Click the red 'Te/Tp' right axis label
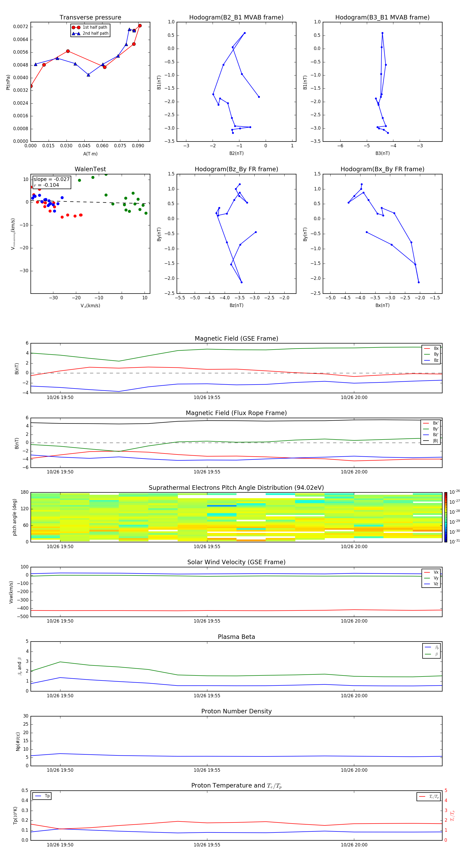 (x=453, y=815)
